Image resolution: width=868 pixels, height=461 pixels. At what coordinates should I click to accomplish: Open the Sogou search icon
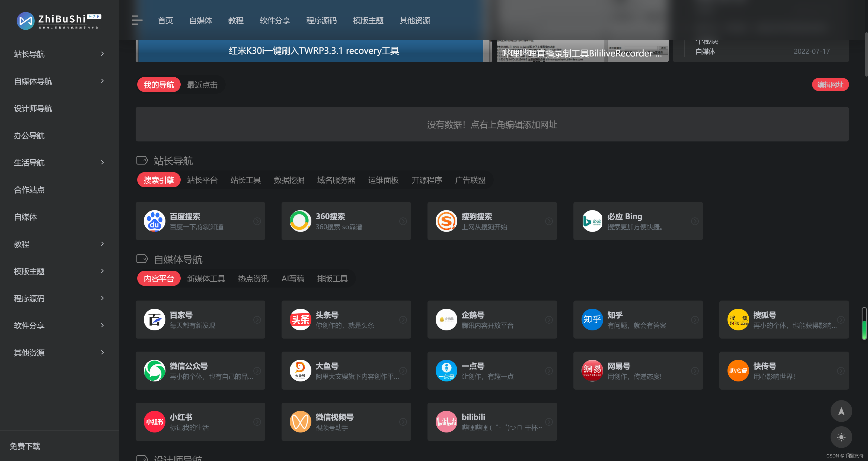click(x=446, y=221)
